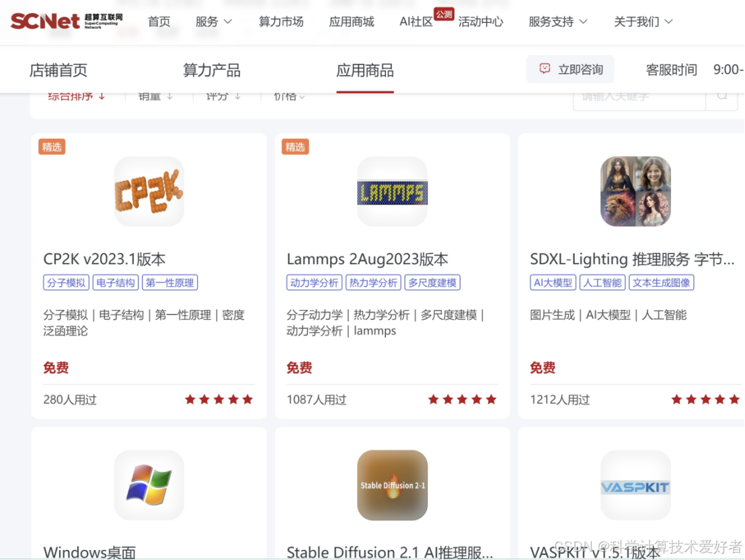The image size is (745, 560).
Task: Click the 280人用过 usage count
Action: (x=70, y=400)
